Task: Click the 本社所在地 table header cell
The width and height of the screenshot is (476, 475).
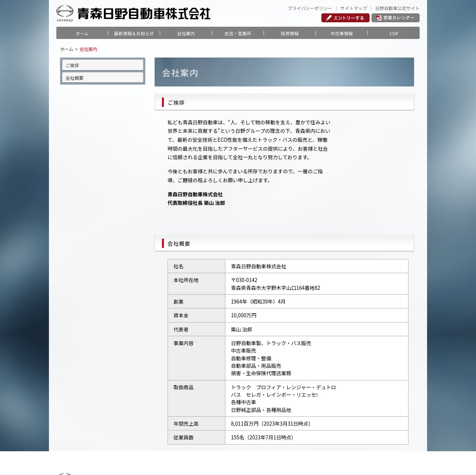Action: coord(196,284)
